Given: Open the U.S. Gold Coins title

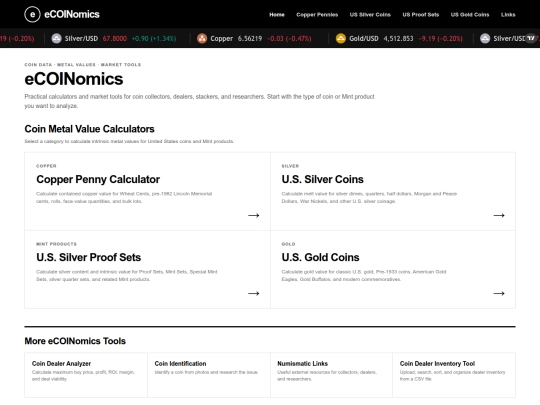Looking at the screenshot, I should 320,258.
